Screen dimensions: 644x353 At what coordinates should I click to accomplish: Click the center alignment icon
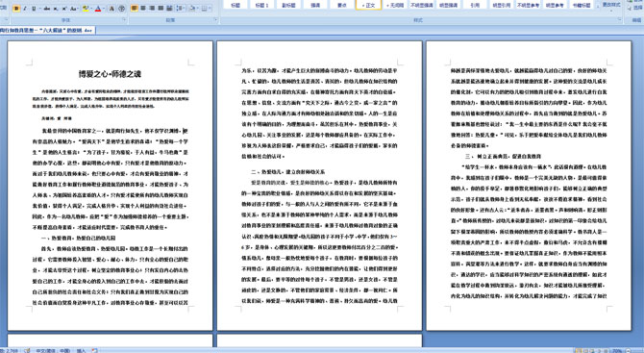143,9
